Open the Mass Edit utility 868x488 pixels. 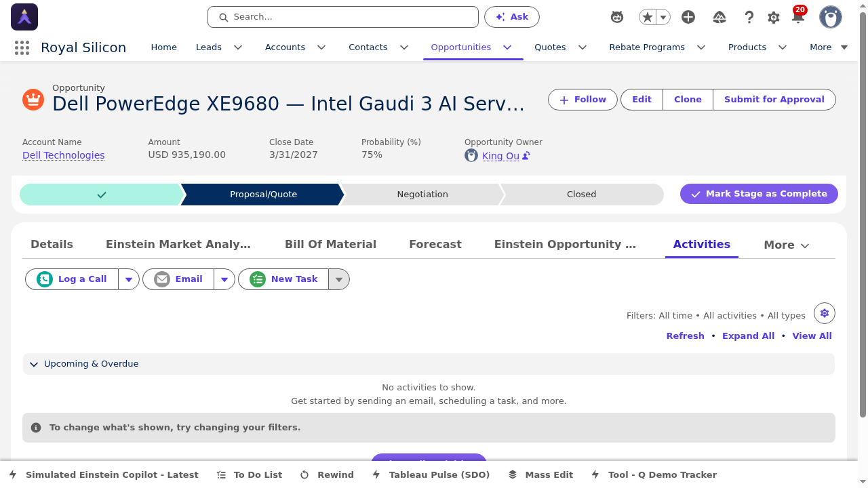click(x=540, y=474)
